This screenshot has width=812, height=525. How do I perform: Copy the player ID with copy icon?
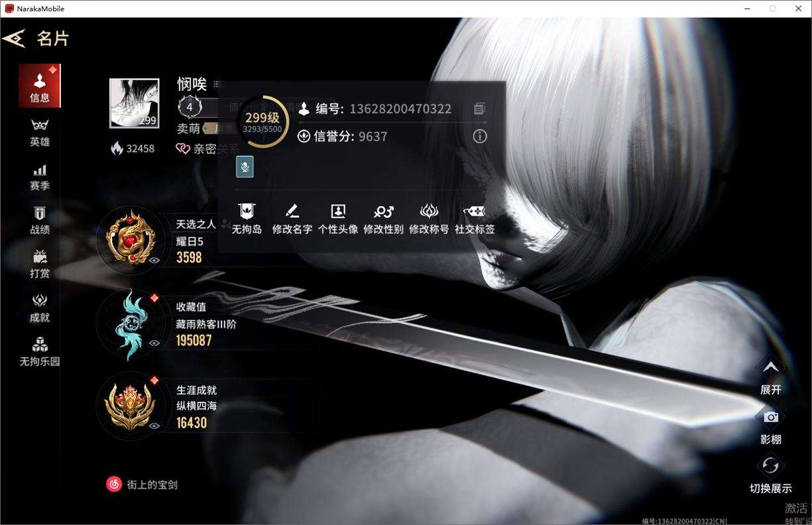pyautogui.click(x=480, y=109)
